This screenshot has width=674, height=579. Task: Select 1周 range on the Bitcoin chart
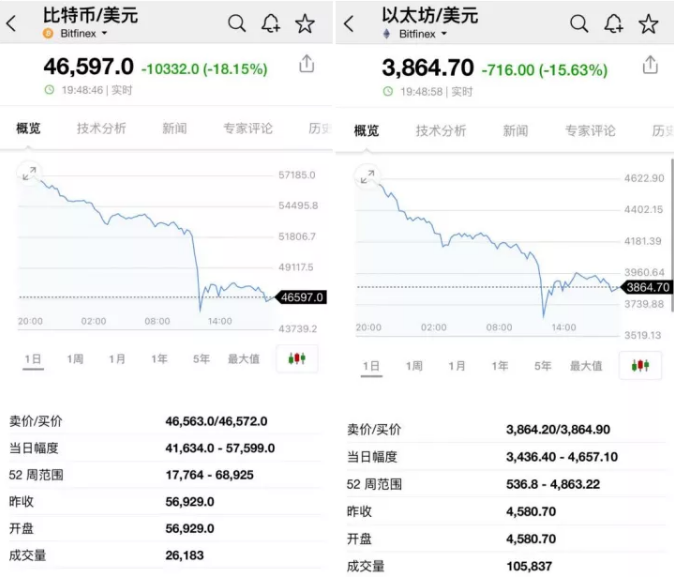point(75,359)
